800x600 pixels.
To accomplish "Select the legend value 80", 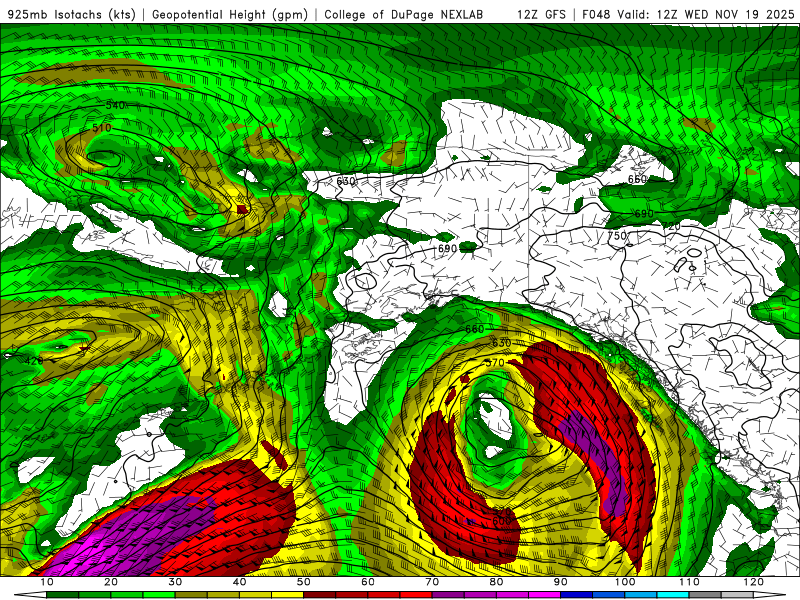I will point(496,582).
